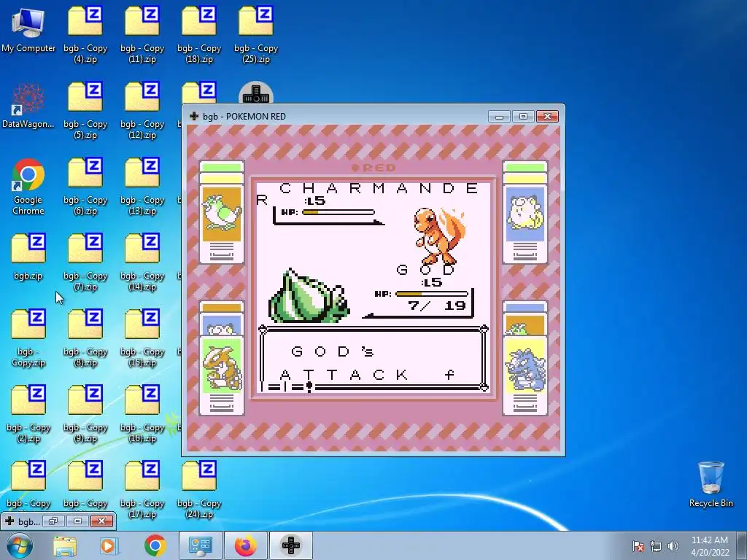Viewport: 747px width, 560px height.
Task: Select bgb - Copy (18).zip archive
Action: pos(199,35)
